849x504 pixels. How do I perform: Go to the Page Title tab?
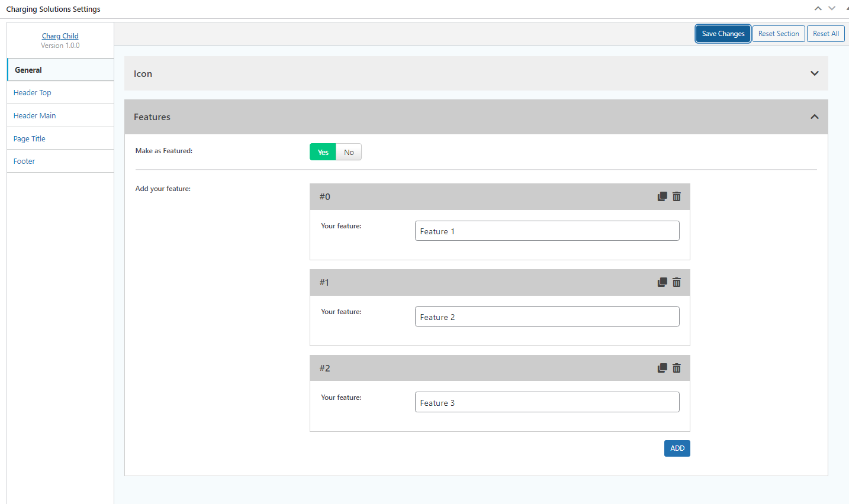pos(30,138)
